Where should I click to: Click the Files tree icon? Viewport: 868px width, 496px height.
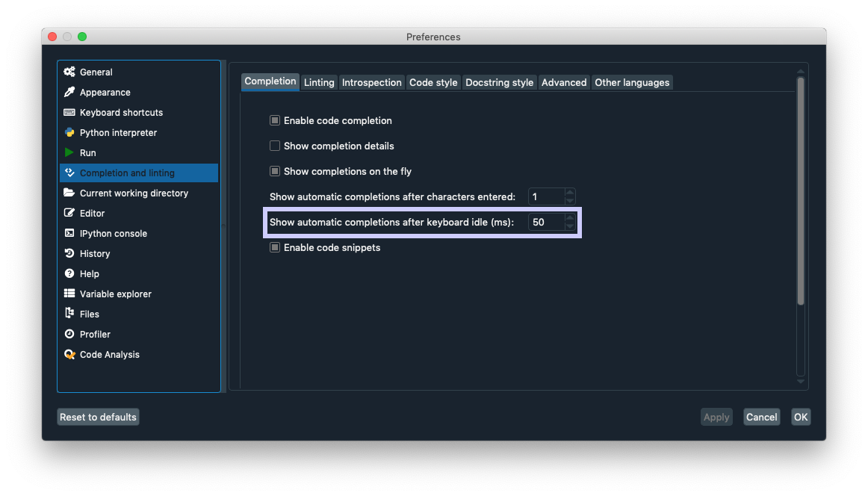coord(69,313)
